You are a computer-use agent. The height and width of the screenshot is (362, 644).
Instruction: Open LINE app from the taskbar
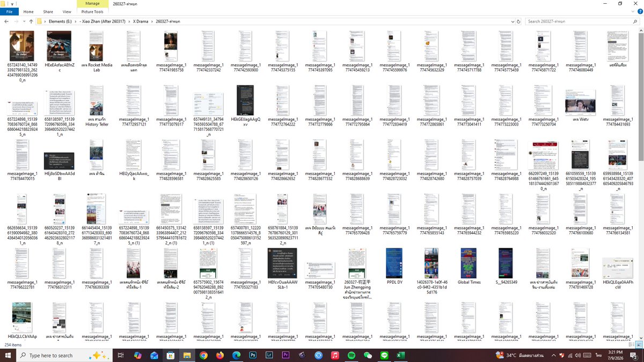point(384,355)
